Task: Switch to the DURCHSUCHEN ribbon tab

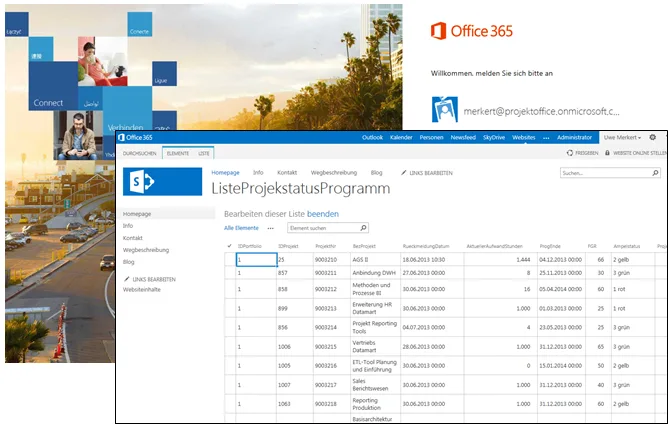Action: (x=140, y=153)
